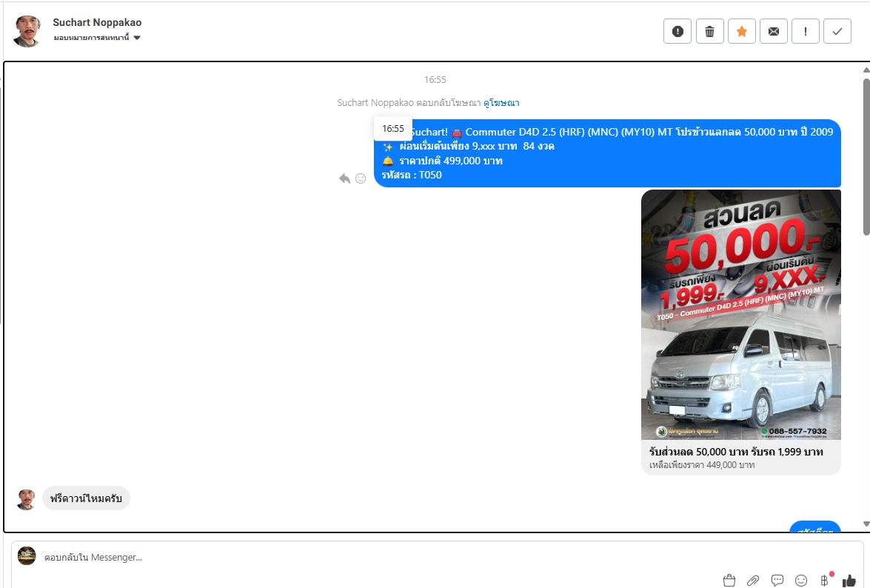The width and height of the screenshot is (870, 588).
Task: Open emoji picker in reply toolbar
Action: [x=801, y=580]
